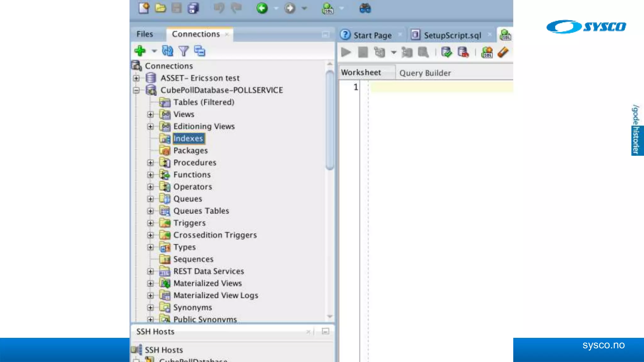Image resolution: width=644 pixels, height=362 pixels.
Task: Clear worksheet with the eraser icon
Action: (503, 52)
